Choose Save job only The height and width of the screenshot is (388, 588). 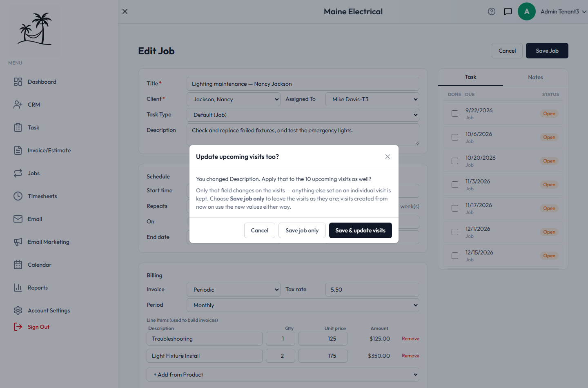[x=302, y=230]
